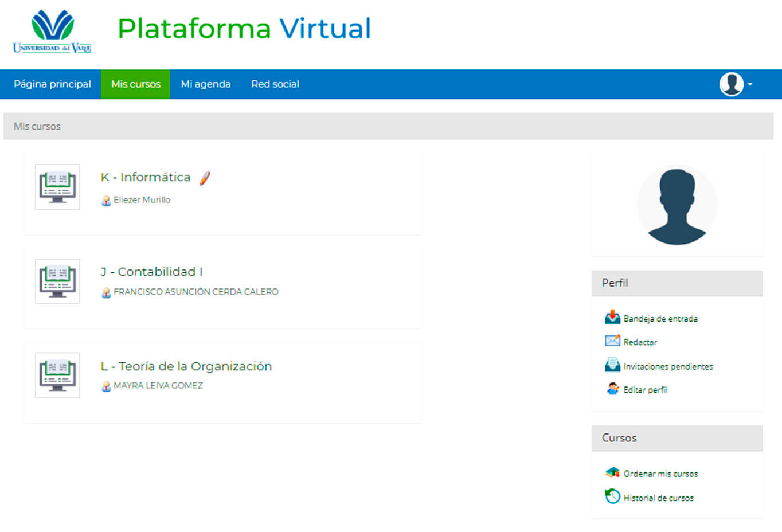Image resolution: width=782 pixels, height=532 pixels.
Task: Click the Universidad del Valle logo
Action: tap(52, 32)
